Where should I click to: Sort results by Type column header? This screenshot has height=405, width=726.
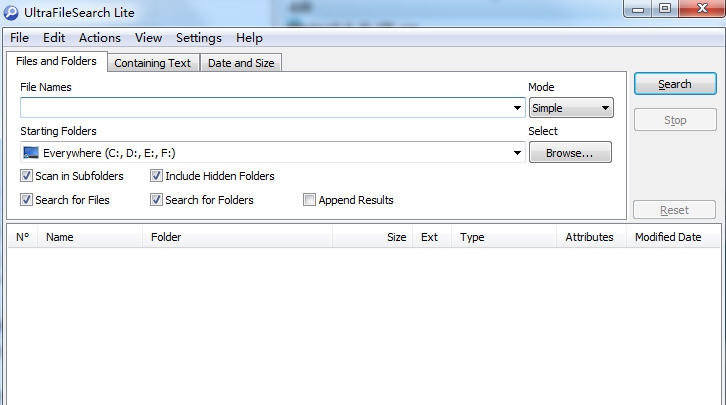pos(504,237)
